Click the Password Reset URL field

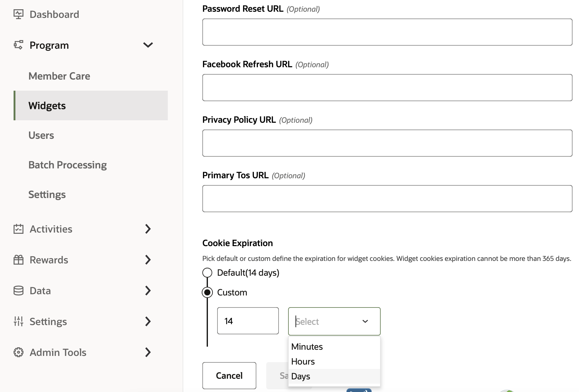387,32
